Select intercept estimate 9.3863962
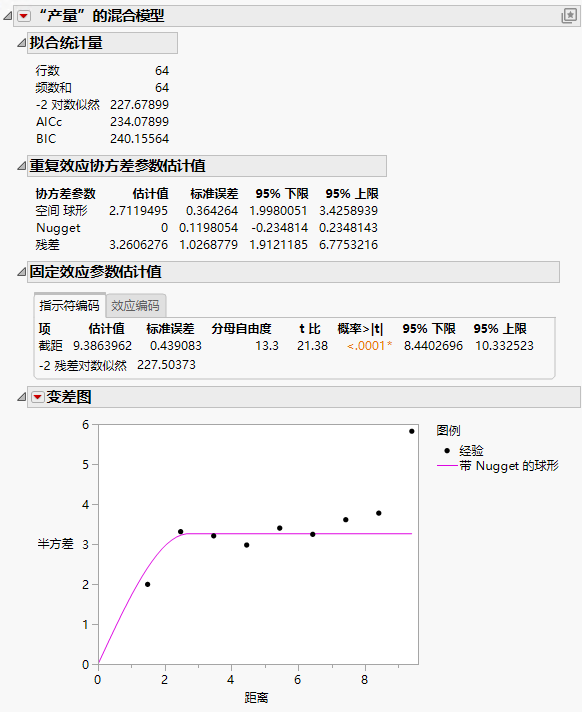The image size is (582, 712). pyautogui.click(x=103, y=346)
